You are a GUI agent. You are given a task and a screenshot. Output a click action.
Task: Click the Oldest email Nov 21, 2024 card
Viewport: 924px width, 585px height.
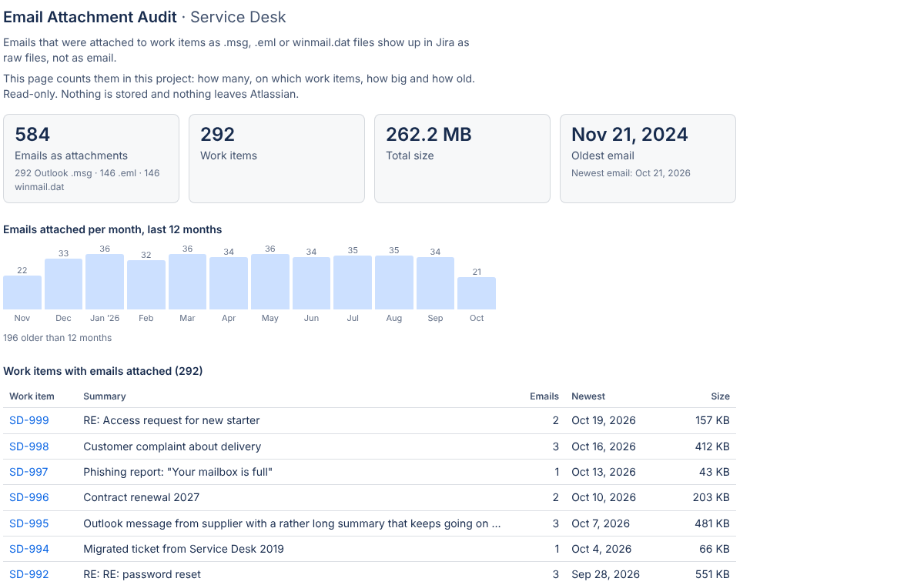(648, 159)
